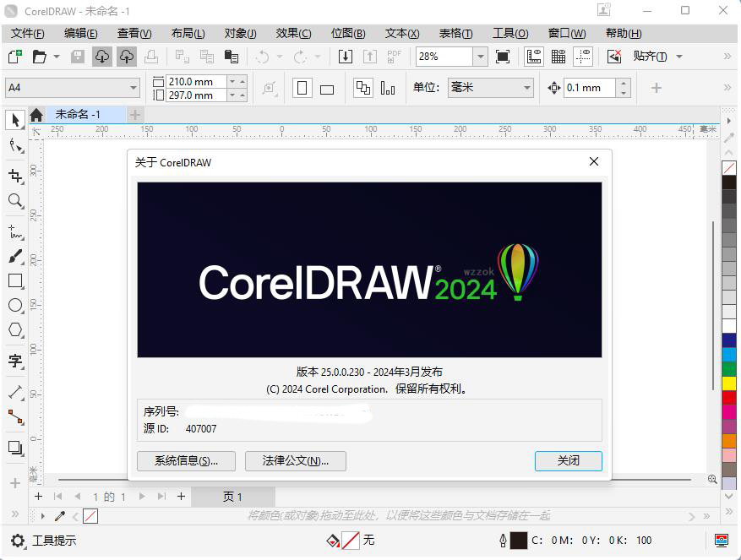
Task: Select the Ellipse tool
Action: [x=15, y=305]
